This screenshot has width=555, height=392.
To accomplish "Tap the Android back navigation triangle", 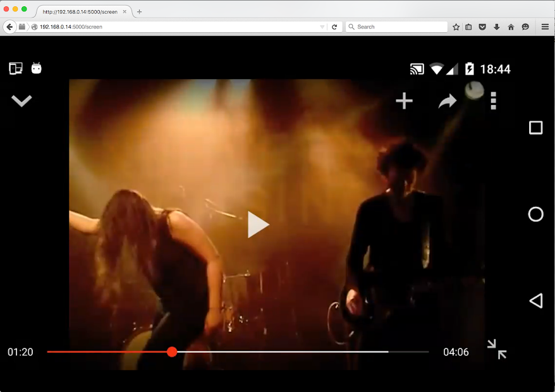I will click(535, 300).
